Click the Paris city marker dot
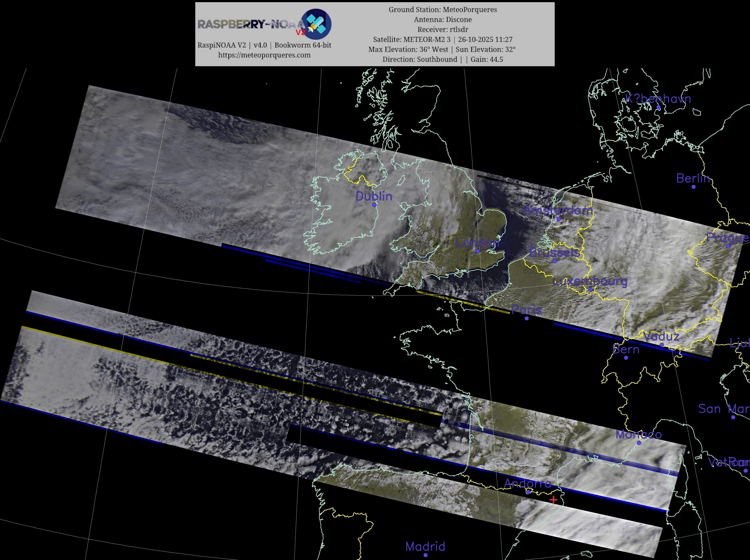This screenshot has height=560, width=750. coord(527,318)
